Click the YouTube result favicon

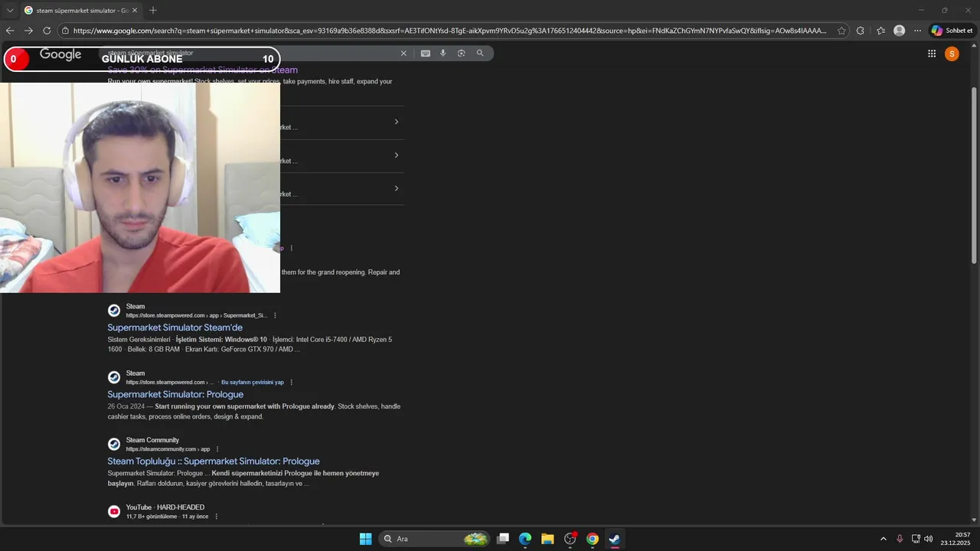pyautogui.click(x=114, y=511)
